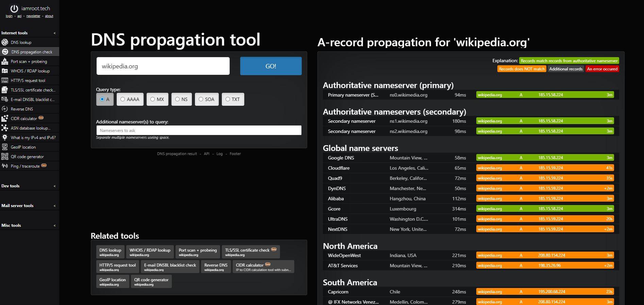Open related HTTP/S request tool card
This screenshot has height=305, width=644.
pos(118,267)
